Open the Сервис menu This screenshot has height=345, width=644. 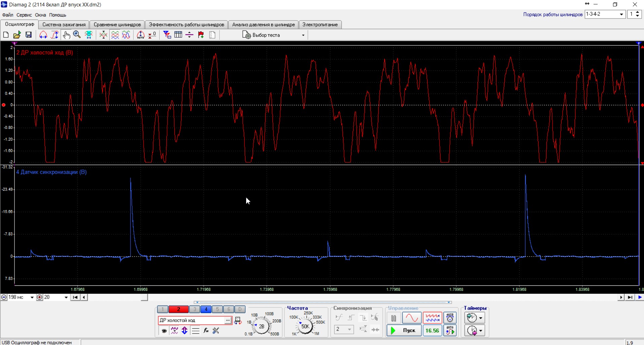pyautogui.click(x=24, y=15)
